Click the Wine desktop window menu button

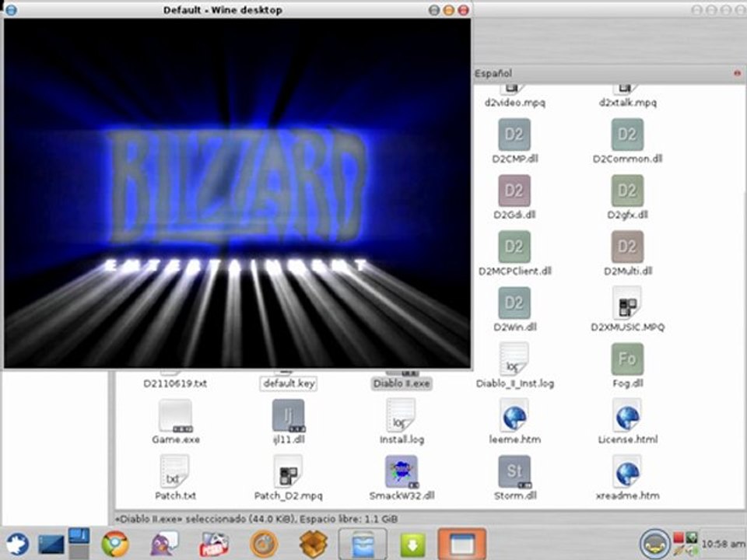pos(10,9)
